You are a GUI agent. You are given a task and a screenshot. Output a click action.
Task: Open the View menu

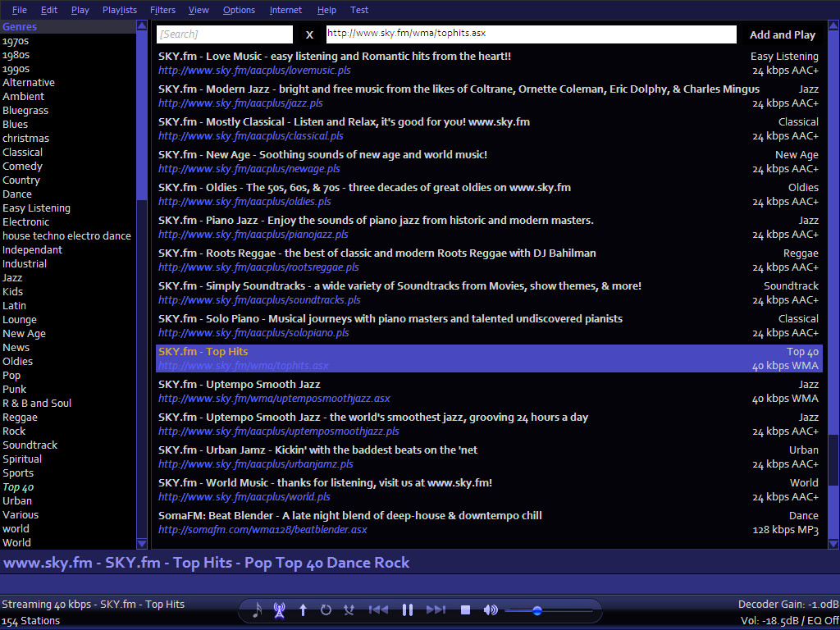tap(199, 10)
